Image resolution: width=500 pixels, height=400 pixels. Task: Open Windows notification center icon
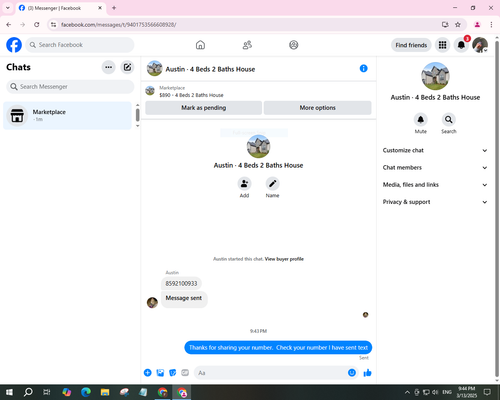click(x=488, y=392)
